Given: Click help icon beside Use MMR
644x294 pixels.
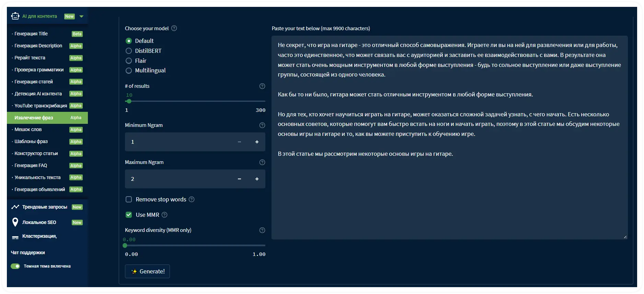Looking at the screenshot, I should (x=164, y=215).
